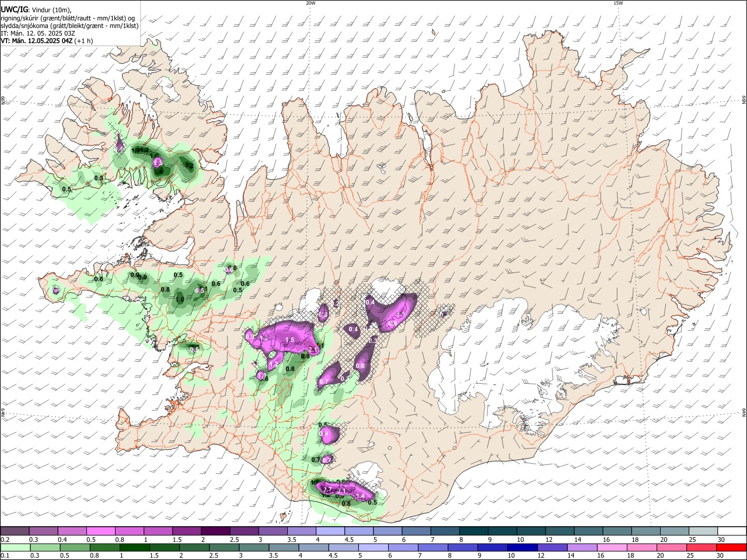Click the '1.0' value in the western green area
Viewport: 747px width, 560px height.
[180, 299]
